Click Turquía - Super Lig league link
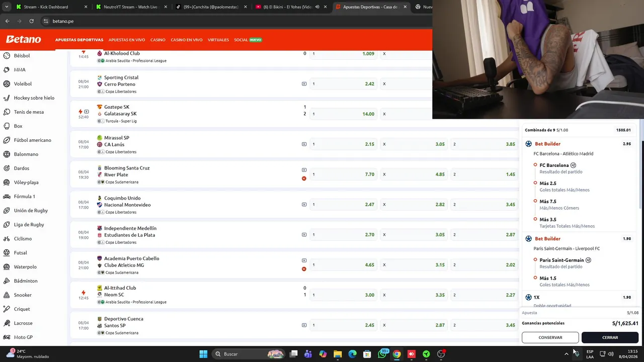644x362 pixels. click(x=121, y=121)
